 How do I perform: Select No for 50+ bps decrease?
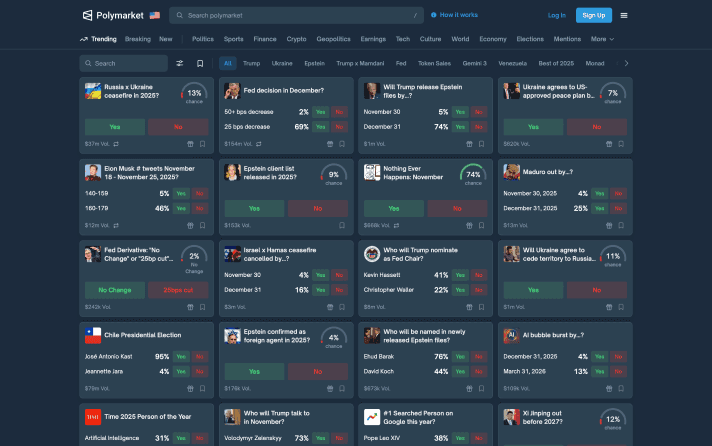tap(339, 112)
